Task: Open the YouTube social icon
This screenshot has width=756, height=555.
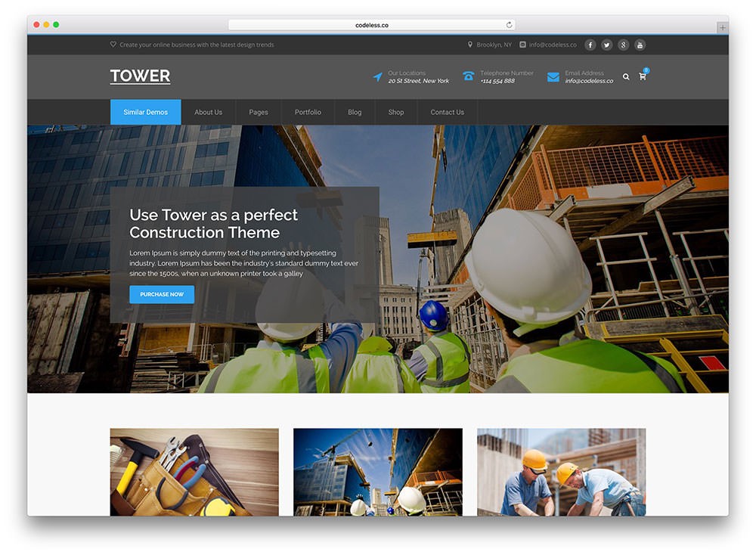Action: (640, 45)
